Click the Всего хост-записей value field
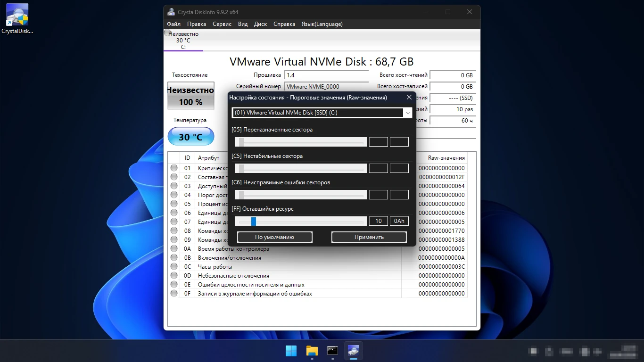644x362 pixels. 453,87
